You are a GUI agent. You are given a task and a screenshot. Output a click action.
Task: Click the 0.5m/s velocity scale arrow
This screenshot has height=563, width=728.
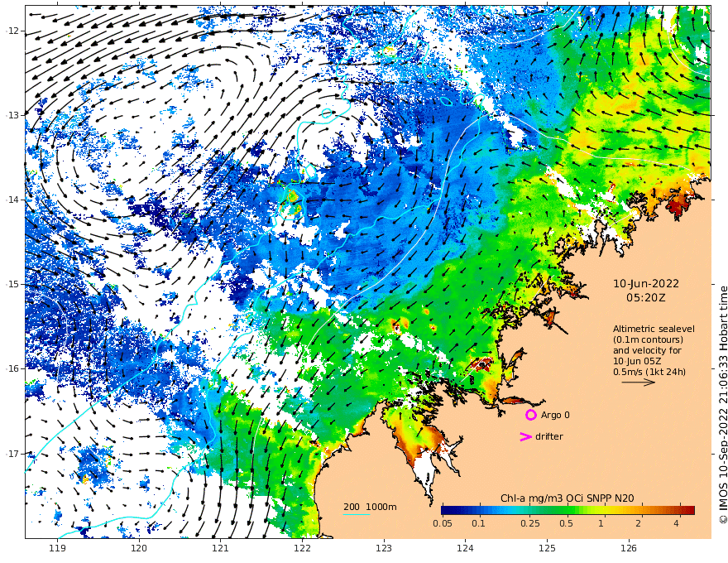coord(639,383)
